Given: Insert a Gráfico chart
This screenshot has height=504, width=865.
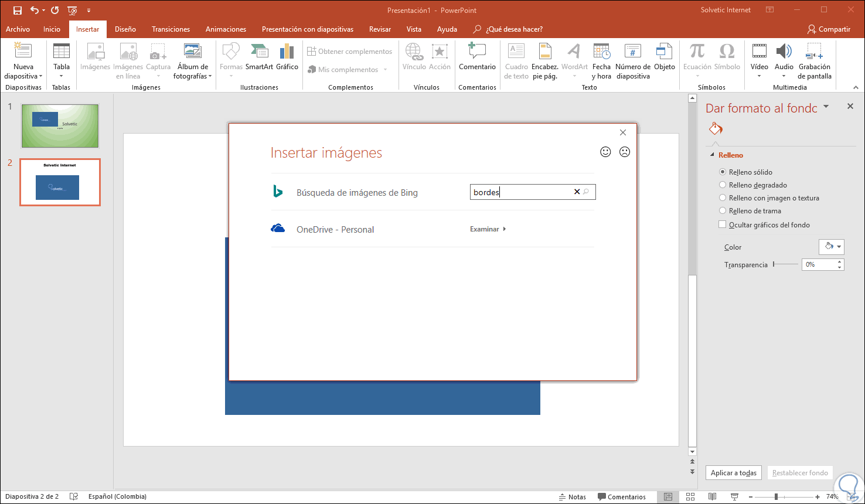Looking at the screenshot, I should 287,57.
